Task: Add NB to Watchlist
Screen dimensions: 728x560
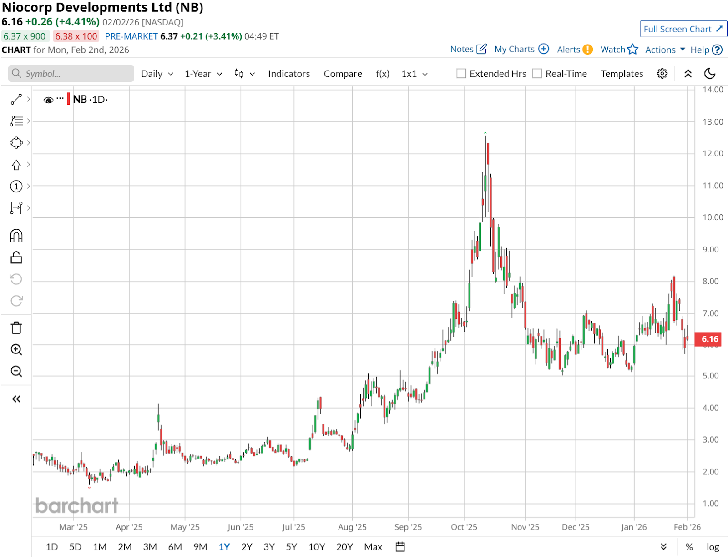Action: point(619,49)
